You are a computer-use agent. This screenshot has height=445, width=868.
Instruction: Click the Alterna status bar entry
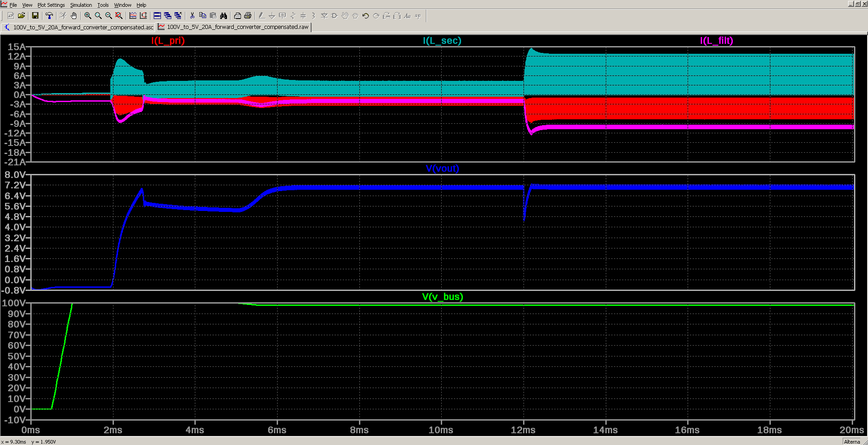[x=852, y=442]
